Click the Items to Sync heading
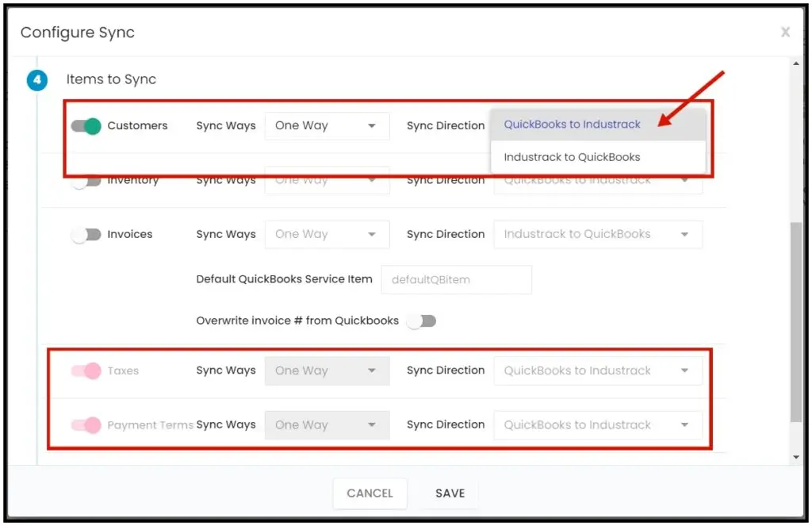 [x=111, y=79]
